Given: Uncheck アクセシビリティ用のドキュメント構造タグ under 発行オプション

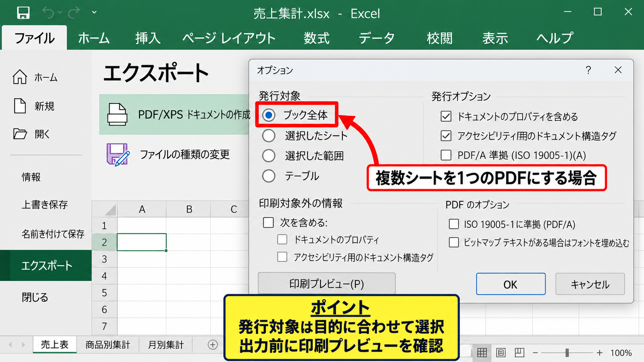Looking at the screenshot, I should [x=446, y=135].
